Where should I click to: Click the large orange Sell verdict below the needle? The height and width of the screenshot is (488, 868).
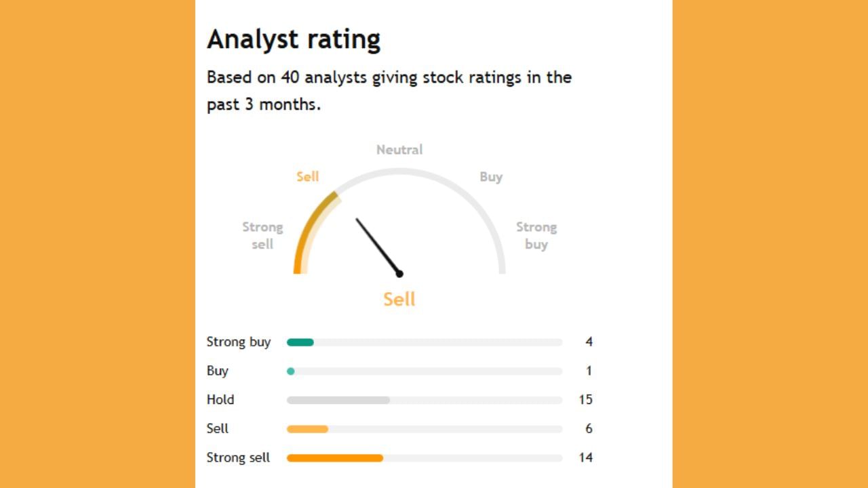click(x=399, y=299)
